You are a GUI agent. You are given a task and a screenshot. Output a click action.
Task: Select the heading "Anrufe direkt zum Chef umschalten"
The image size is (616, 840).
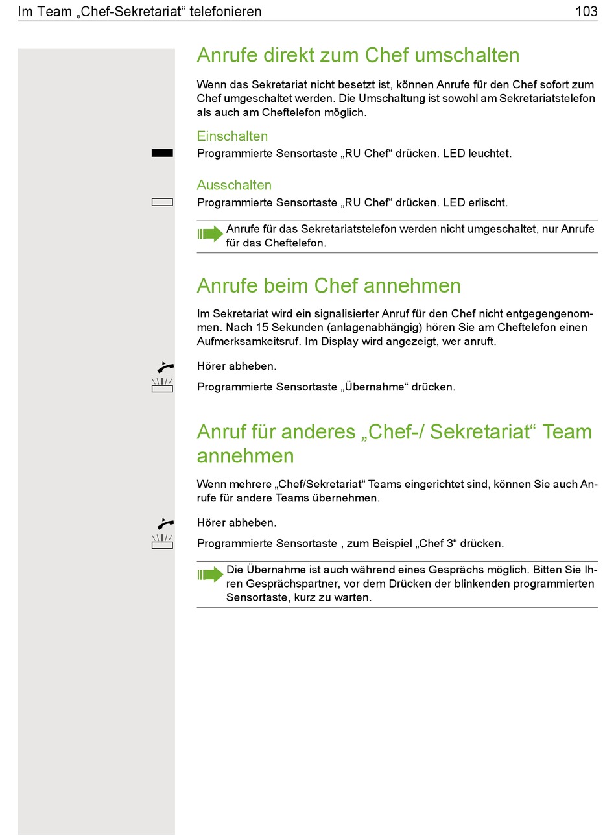coord(358,55)
